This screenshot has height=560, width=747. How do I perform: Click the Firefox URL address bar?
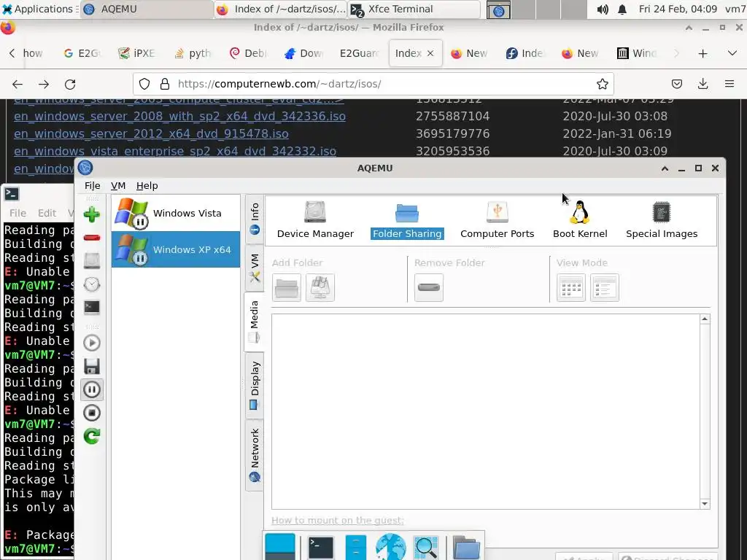373,85
